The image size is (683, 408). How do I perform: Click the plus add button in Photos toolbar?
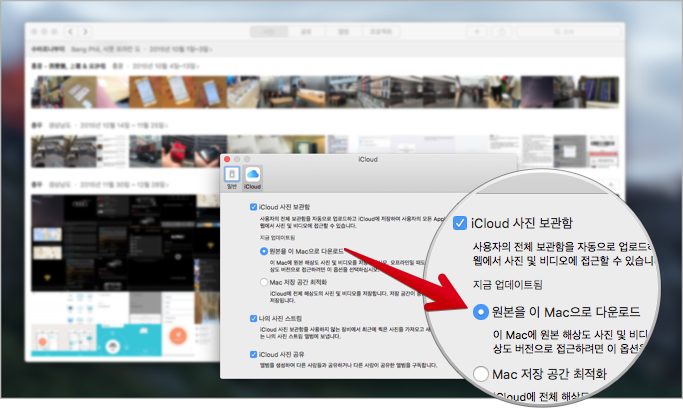[477, 32]
